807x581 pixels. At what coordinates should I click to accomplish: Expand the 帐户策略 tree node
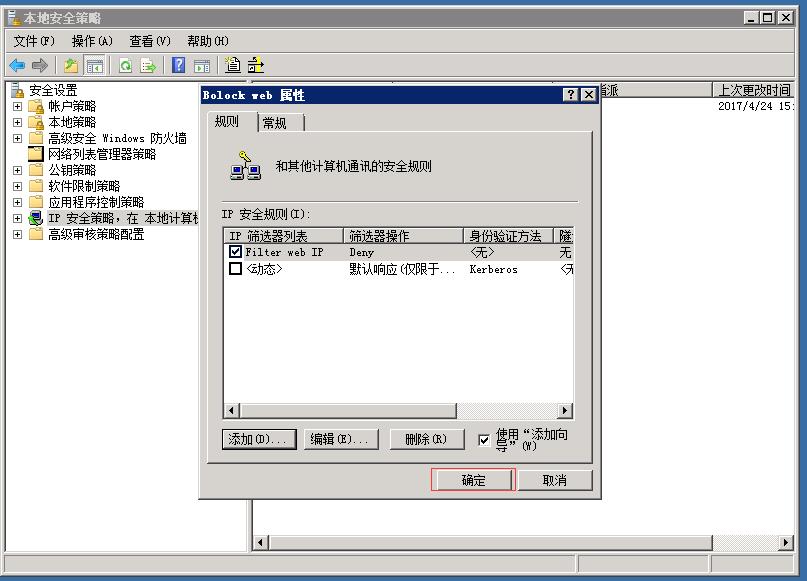tap(16, 105)
